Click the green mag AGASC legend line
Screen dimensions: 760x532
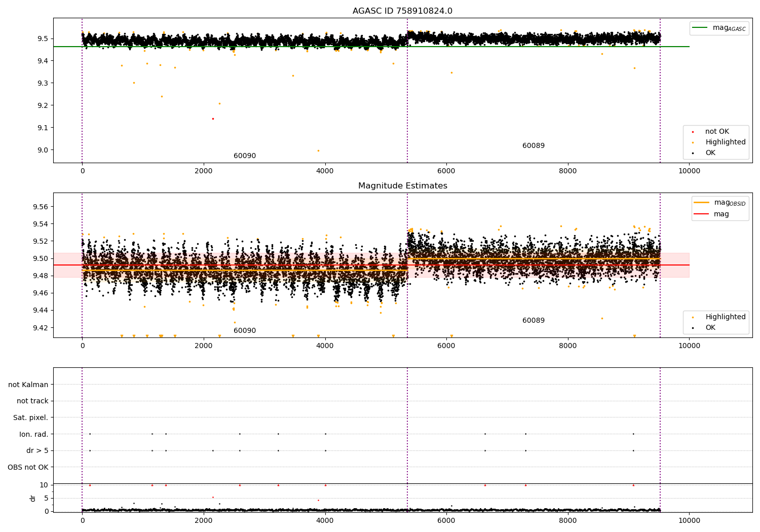(700, 28)
